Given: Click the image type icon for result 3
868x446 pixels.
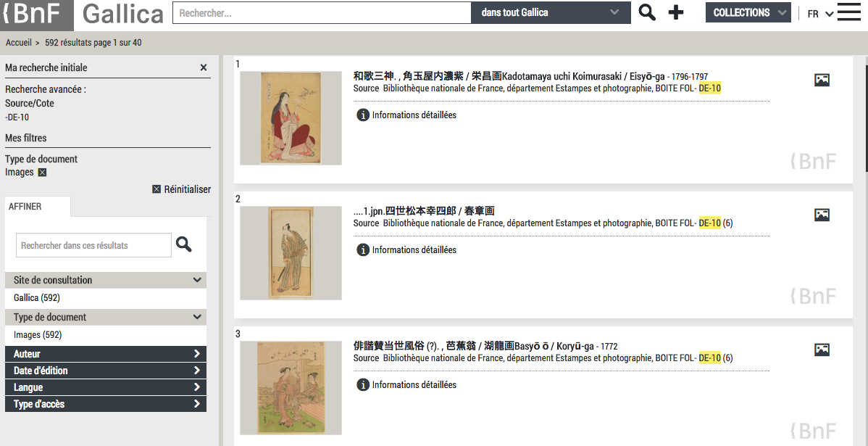Looking at the screenshot, I should (x=822, y=350).
